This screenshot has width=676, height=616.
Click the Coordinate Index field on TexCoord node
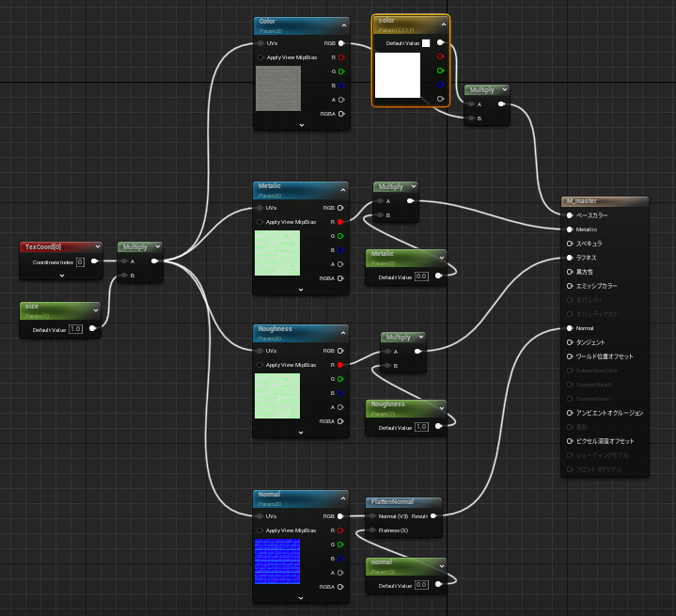(x=80, y=261)
